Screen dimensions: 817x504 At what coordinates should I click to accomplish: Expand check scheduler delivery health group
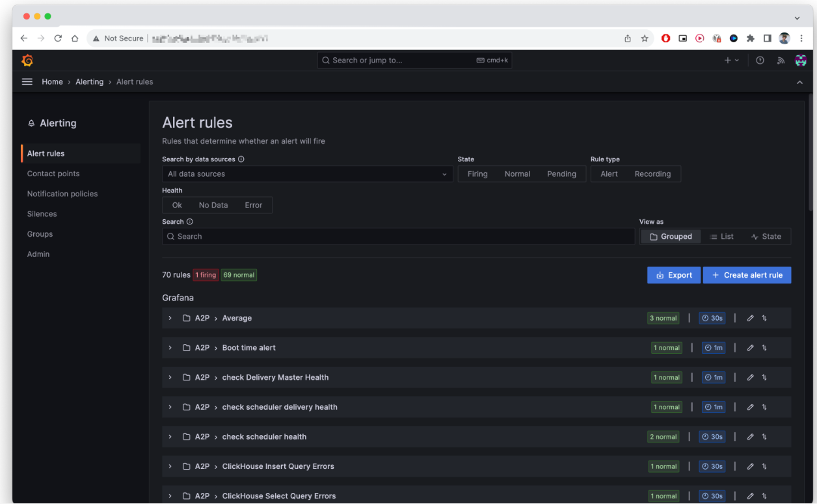coord(170,407)
